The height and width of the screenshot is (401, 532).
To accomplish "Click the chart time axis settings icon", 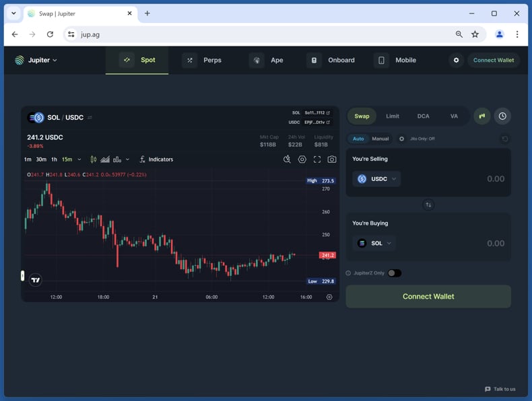I will pyautogui.click(x=329, y=297).
